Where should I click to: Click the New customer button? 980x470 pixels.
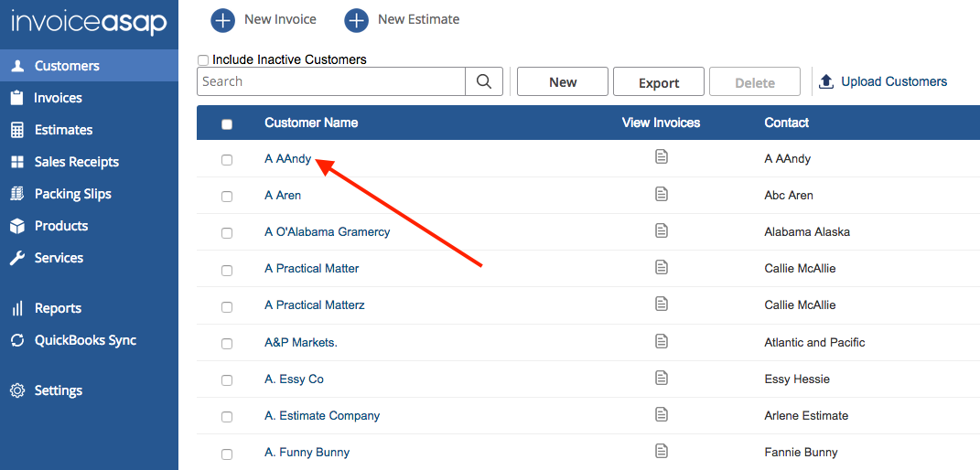click(x=562, y=81)
